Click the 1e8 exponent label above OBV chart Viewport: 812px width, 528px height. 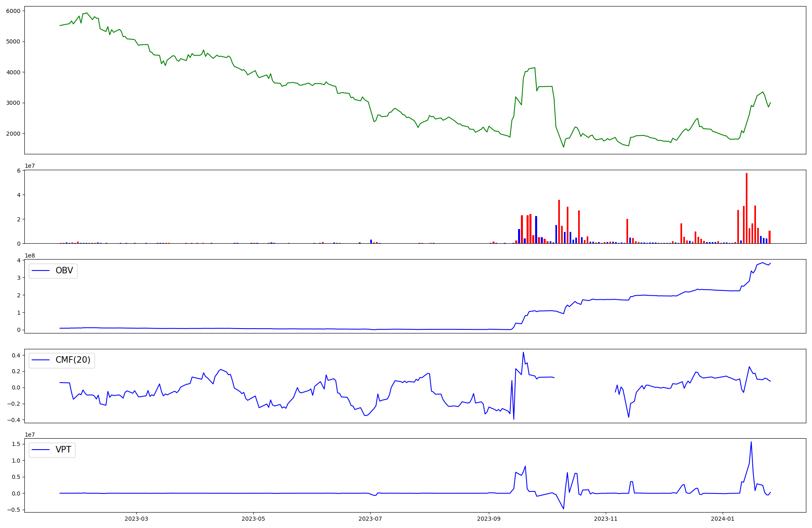[x=30, y=255]
